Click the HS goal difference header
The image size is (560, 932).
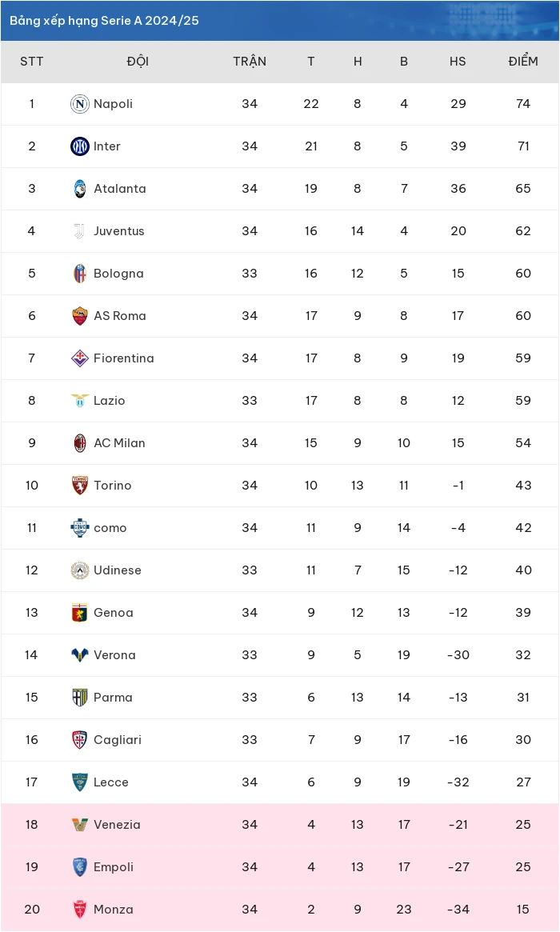coord(458,62)
